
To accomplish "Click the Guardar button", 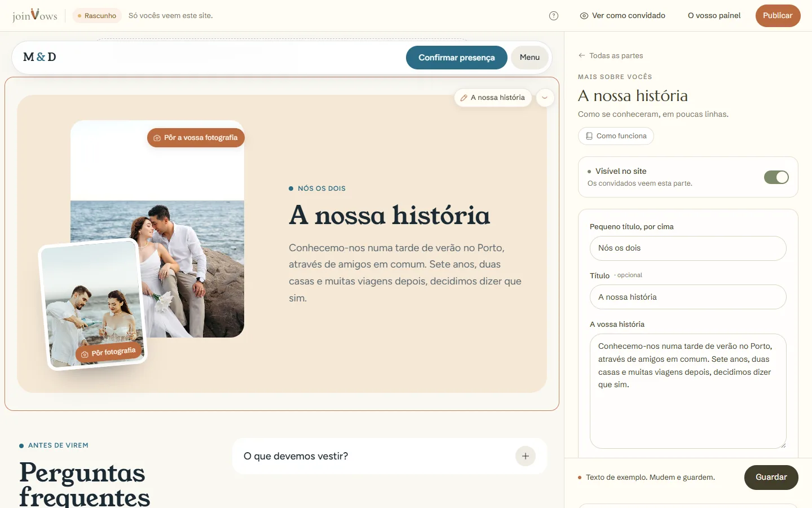I will pyautogui.click(x=771, y=478).
